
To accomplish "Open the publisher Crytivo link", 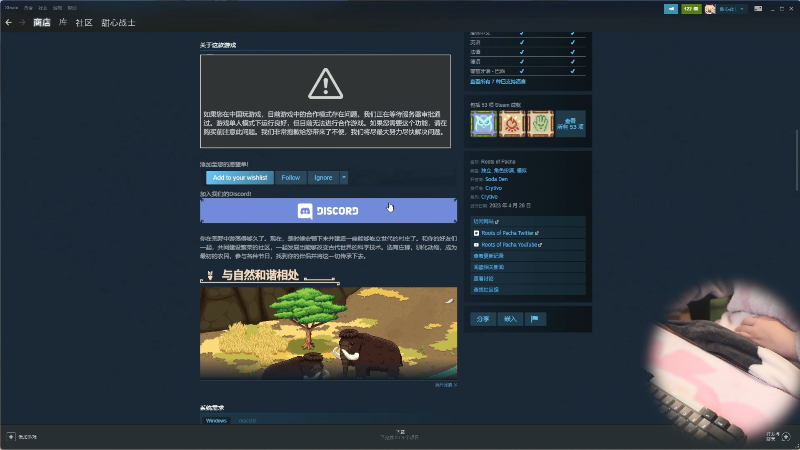I will click(493, 188).
